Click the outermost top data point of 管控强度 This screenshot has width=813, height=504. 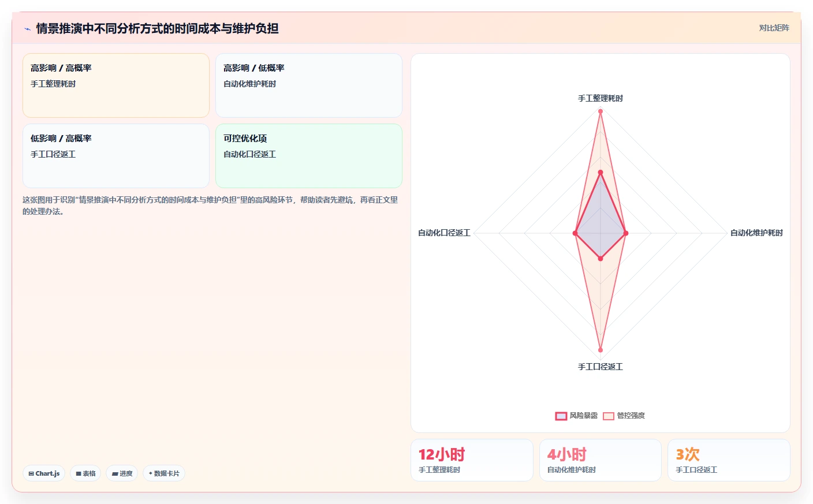tap(601, 111)
